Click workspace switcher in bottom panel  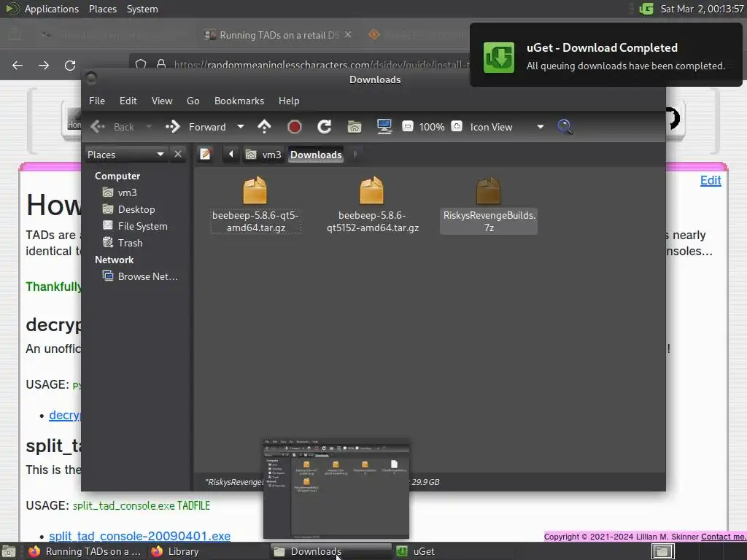point(662,551)
